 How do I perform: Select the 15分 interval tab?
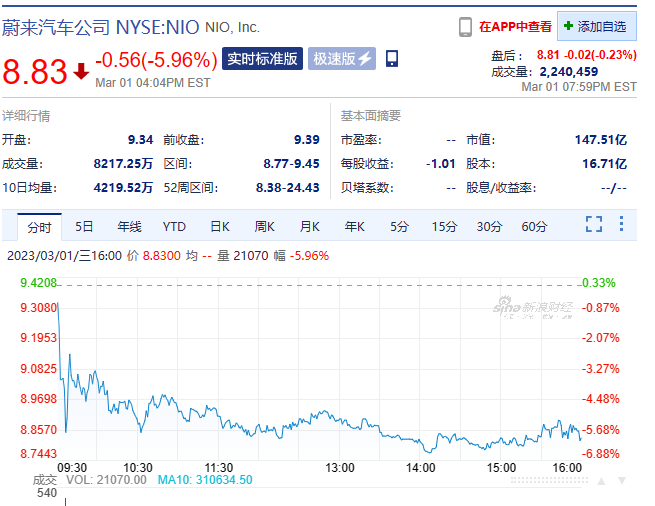point(444,226)
